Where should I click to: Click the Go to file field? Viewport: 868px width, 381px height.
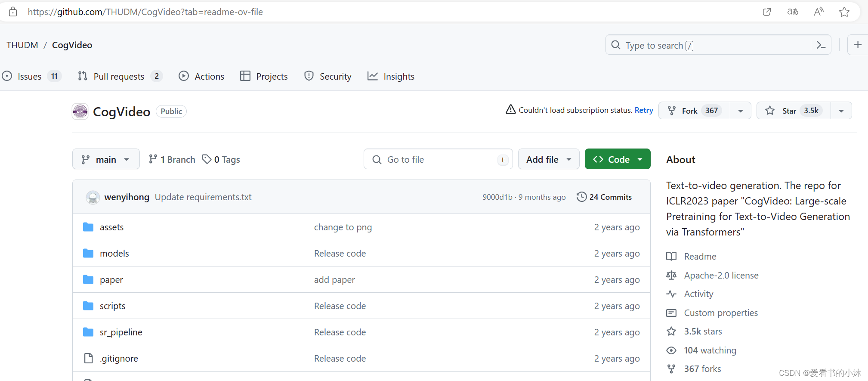pyautogui.click(x=438, y=159)
